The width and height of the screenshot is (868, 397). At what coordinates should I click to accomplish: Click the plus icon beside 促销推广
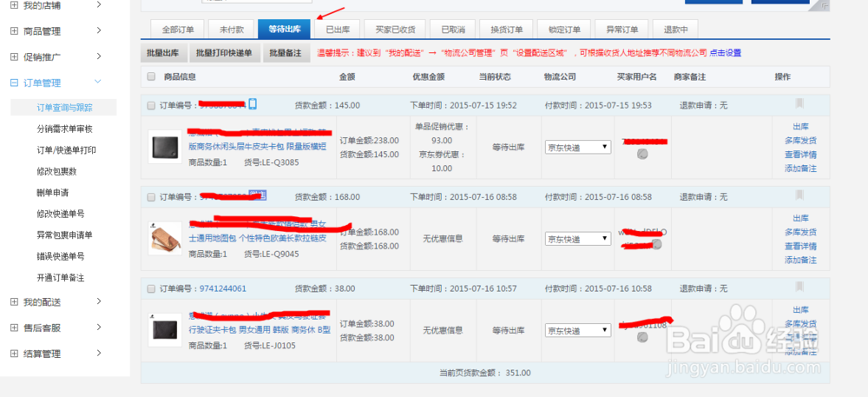coord(14,56)
